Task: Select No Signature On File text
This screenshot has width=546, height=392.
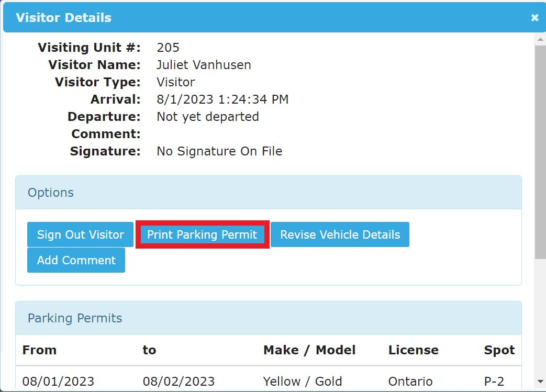Action: pos(219,151)
